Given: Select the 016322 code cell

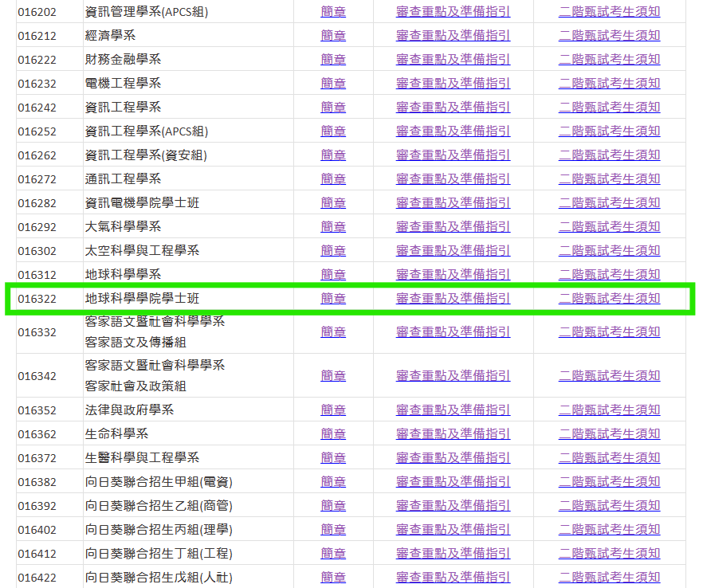Looking at the screenshot, I should click(37, 300).
